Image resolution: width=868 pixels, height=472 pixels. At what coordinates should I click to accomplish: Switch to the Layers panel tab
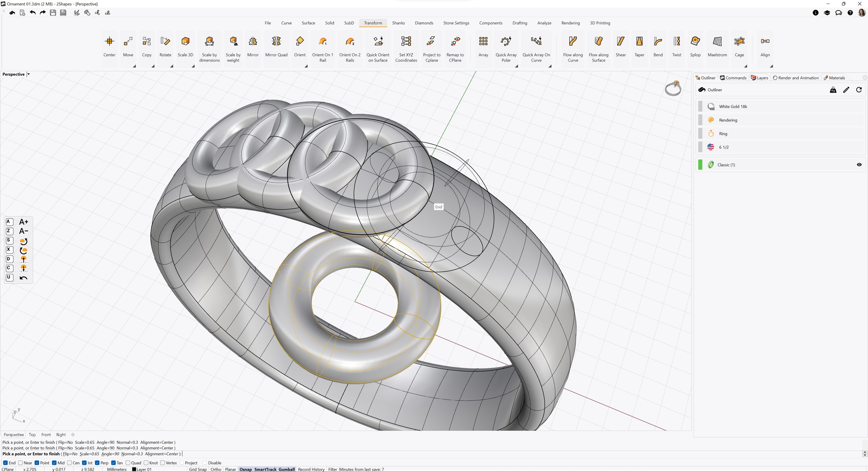759,78
